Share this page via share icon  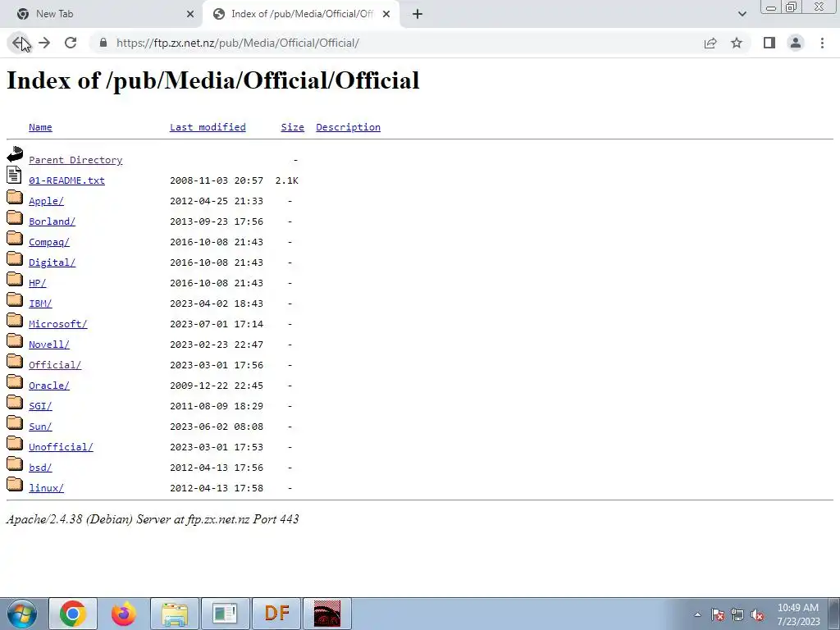click(x=710, y=43)
